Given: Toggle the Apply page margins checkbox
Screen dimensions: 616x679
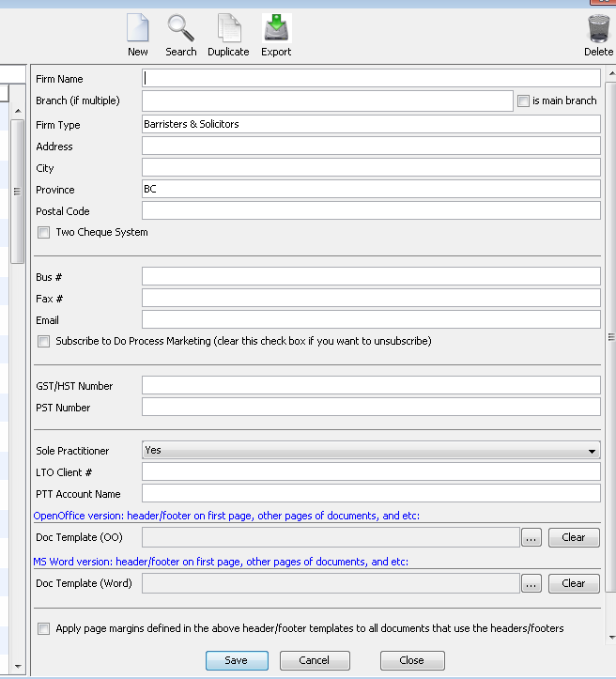Looking at the screenshot, I should click(43, 628).
